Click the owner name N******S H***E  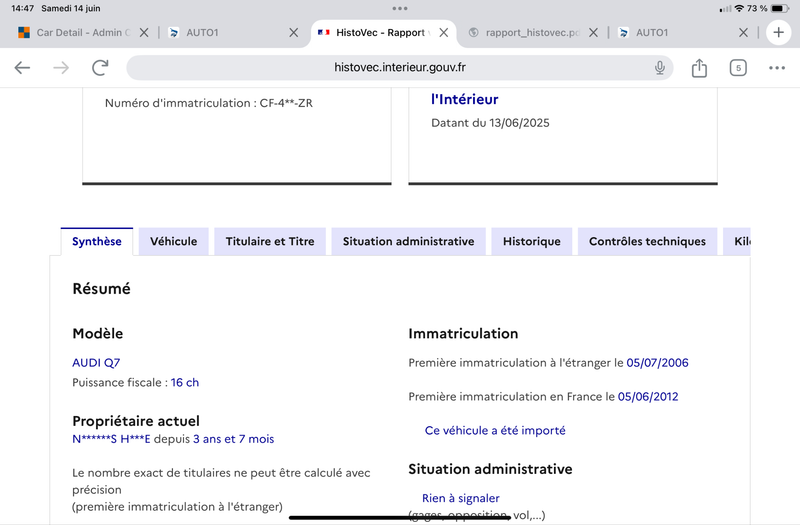[111, 439]
